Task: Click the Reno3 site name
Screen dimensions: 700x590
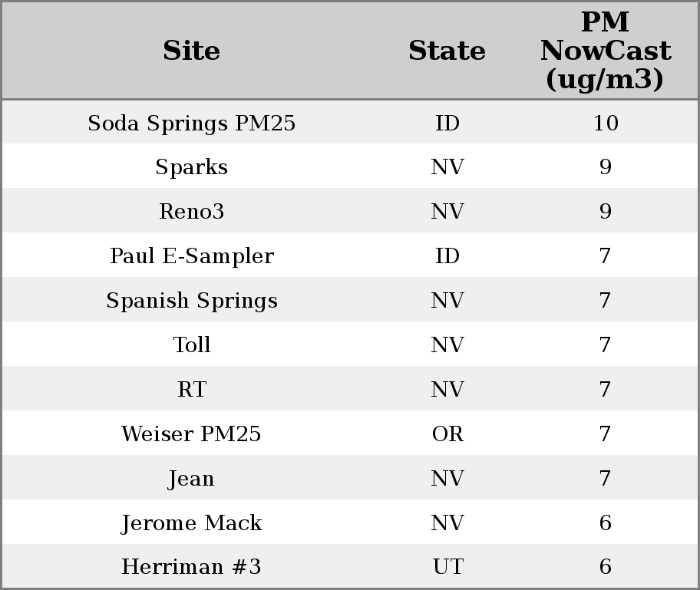Action: (192, 212)
